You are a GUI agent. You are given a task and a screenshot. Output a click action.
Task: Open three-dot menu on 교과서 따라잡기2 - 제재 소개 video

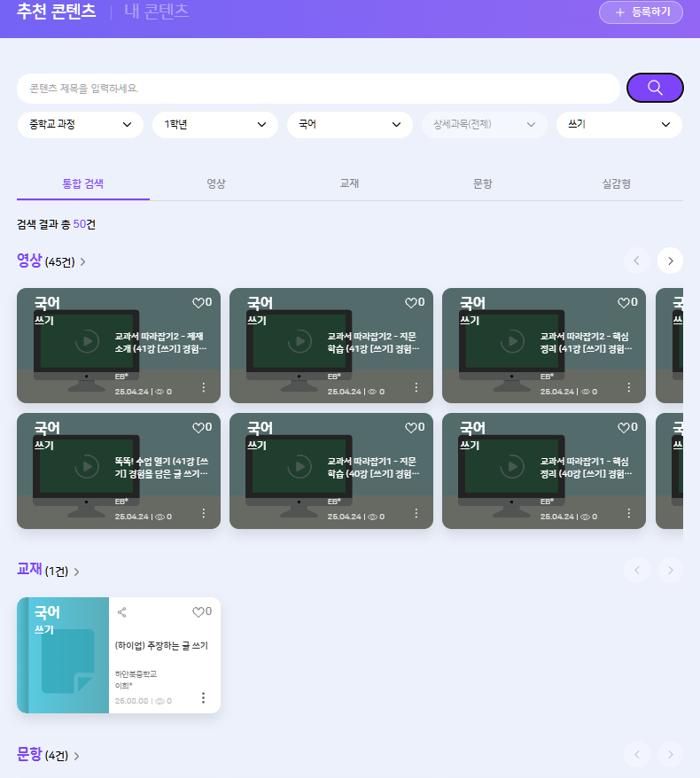[203, 387]
